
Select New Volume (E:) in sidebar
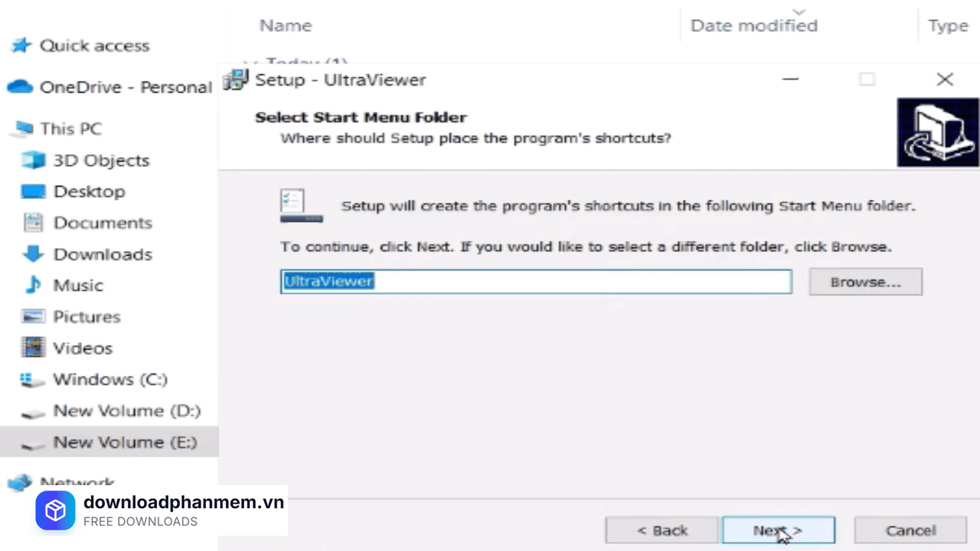click(x=125, y=442)
